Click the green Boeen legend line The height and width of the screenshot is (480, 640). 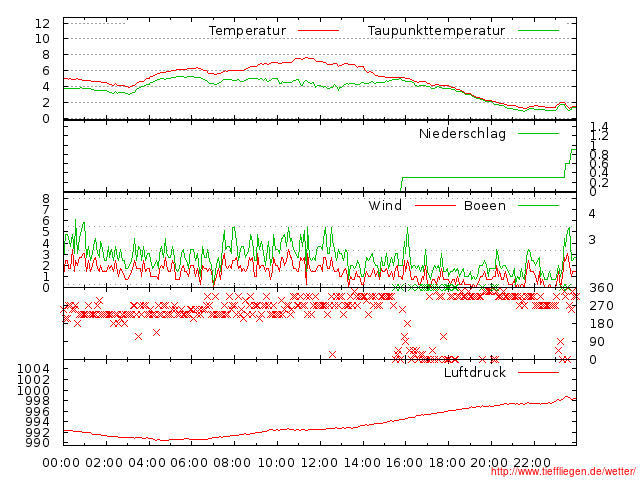click(x=538, y=205)
